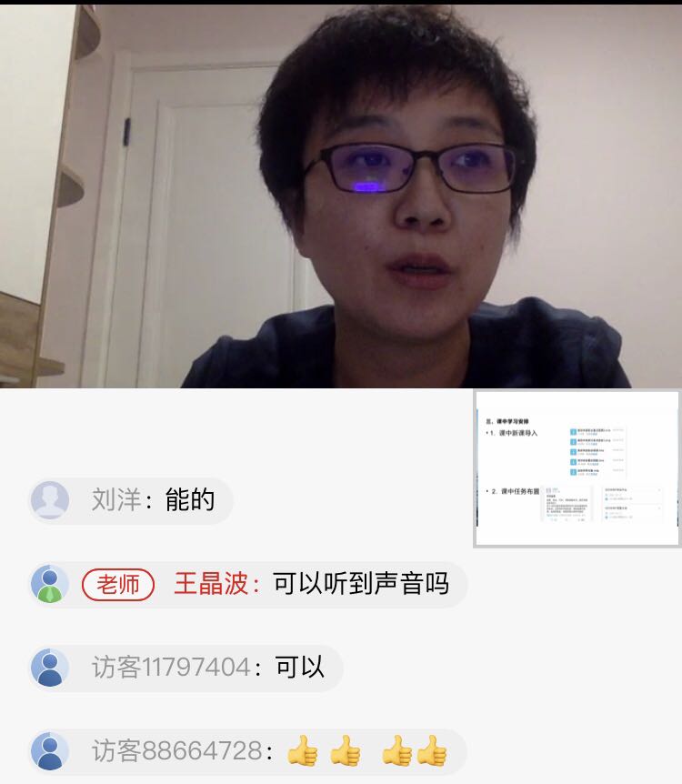Select the username 刘洋 in chat
682x784 pixels.
click(116, 500)
